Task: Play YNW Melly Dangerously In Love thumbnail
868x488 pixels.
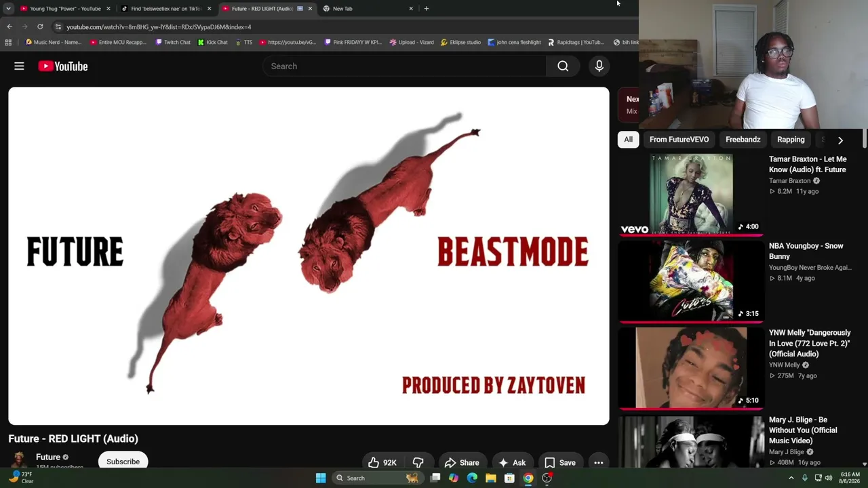Action: pyautogui.click(x=691, y=368)
